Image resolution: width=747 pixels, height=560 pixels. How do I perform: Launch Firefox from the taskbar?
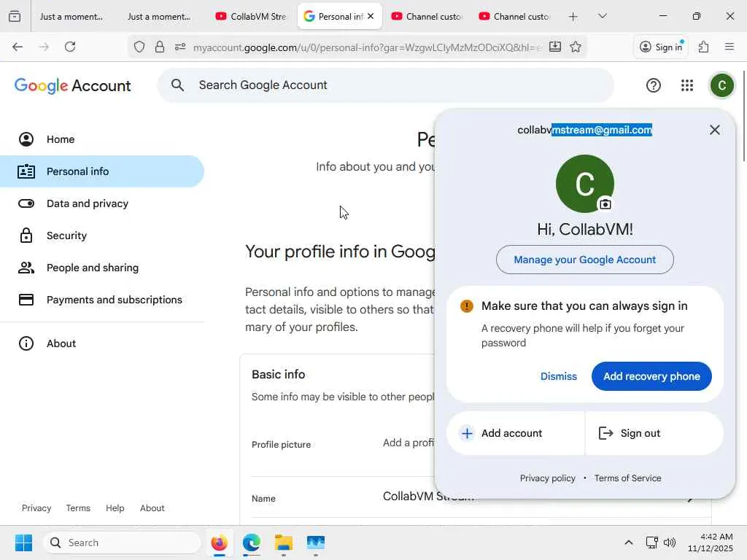pos(219,542)
